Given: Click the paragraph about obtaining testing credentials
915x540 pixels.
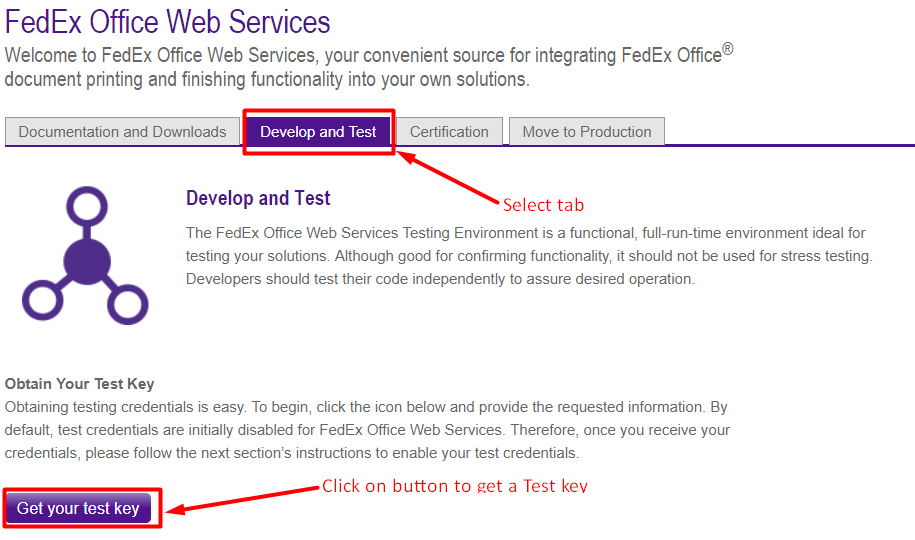Looking at the screenshot, I should click(x=367, y=430).
